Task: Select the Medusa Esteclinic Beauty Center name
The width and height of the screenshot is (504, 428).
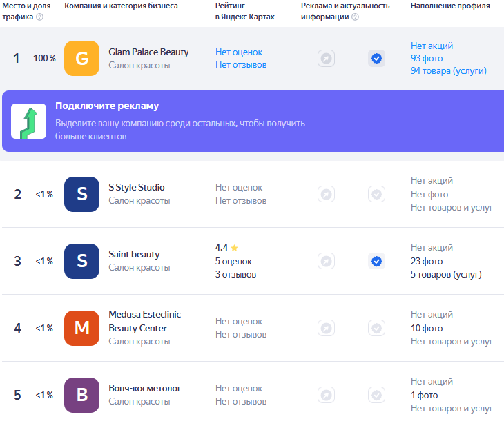Action: (x=145, y=321)
